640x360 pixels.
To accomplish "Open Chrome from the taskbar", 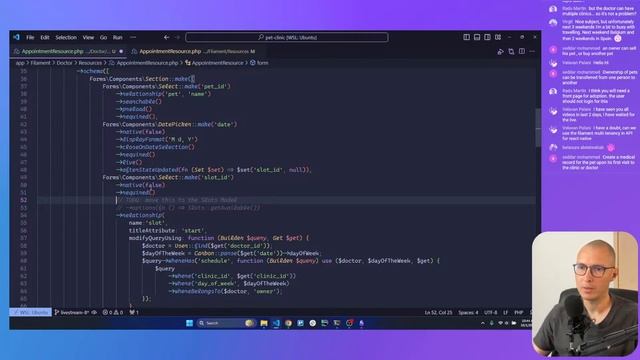I will pos(289,323).
